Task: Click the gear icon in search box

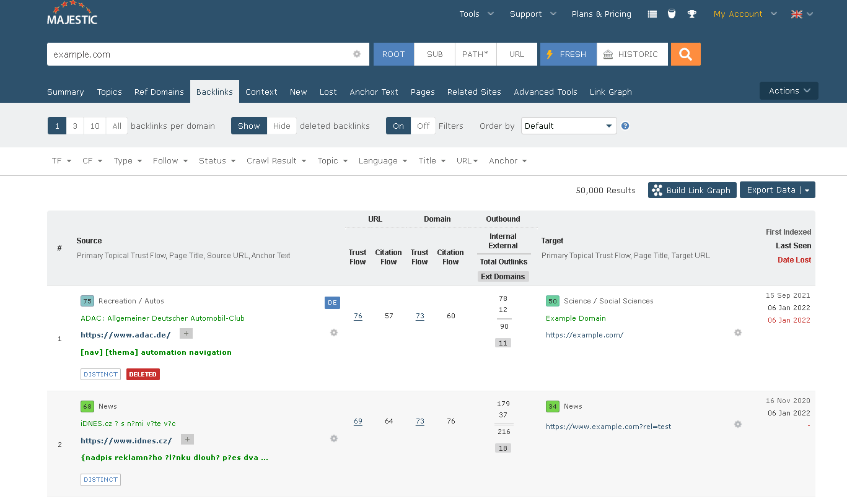Action: (357, 54)
